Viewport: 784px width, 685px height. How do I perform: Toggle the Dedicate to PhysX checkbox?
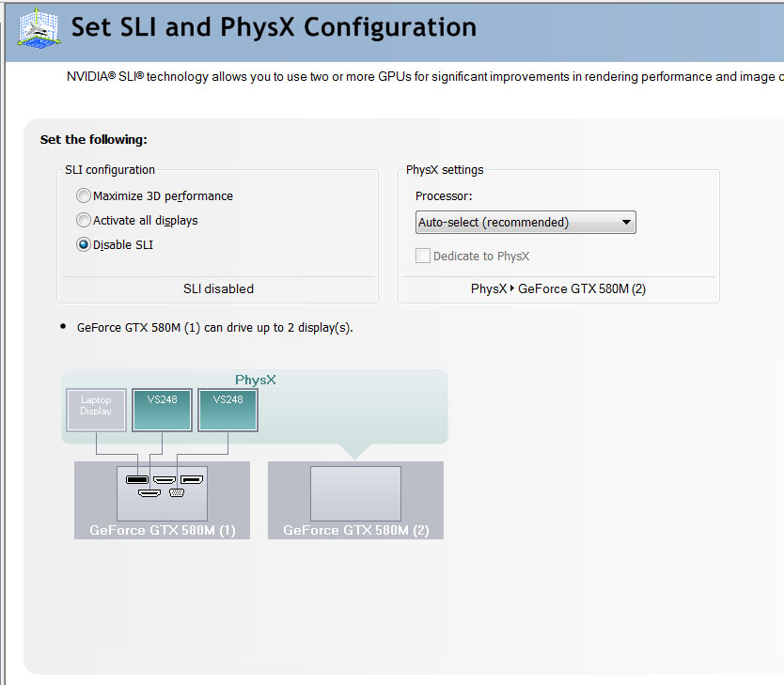(422, 256)
